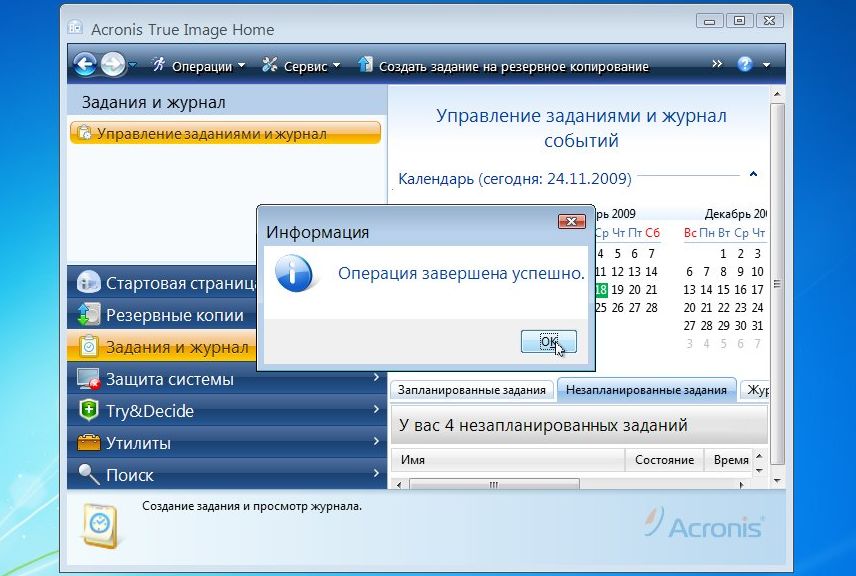This screenshot has width=856, height=576.
Task: Switch to the partially visible Журнал tab
Action: [x=756, y=390]
